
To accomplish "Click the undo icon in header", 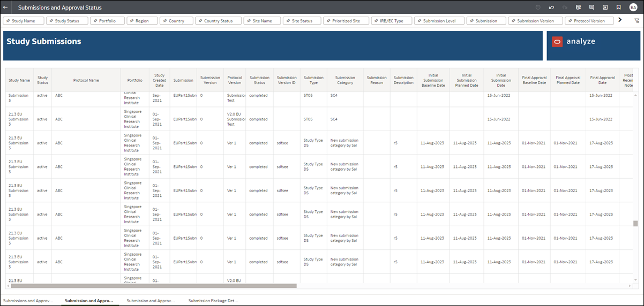I will 551,7.
